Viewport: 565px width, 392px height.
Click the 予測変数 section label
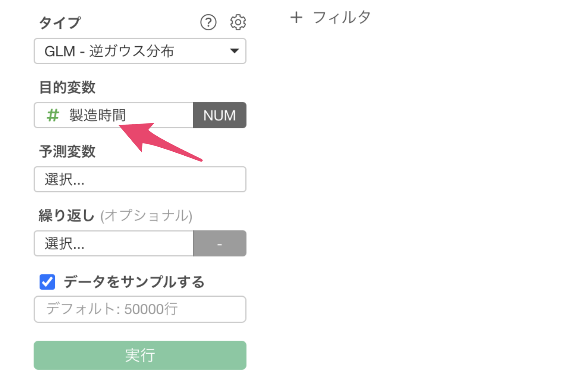[67, 151]
